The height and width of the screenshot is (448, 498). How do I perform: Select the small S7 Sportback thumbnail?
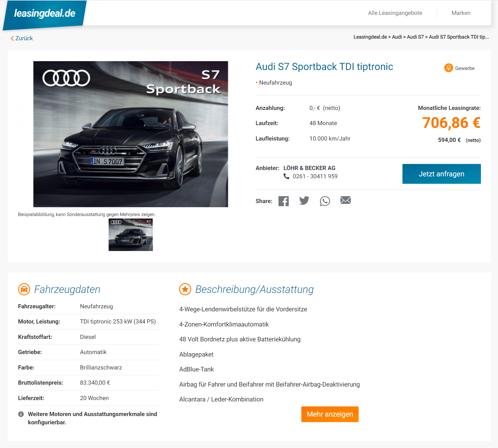tap(131, 235)
